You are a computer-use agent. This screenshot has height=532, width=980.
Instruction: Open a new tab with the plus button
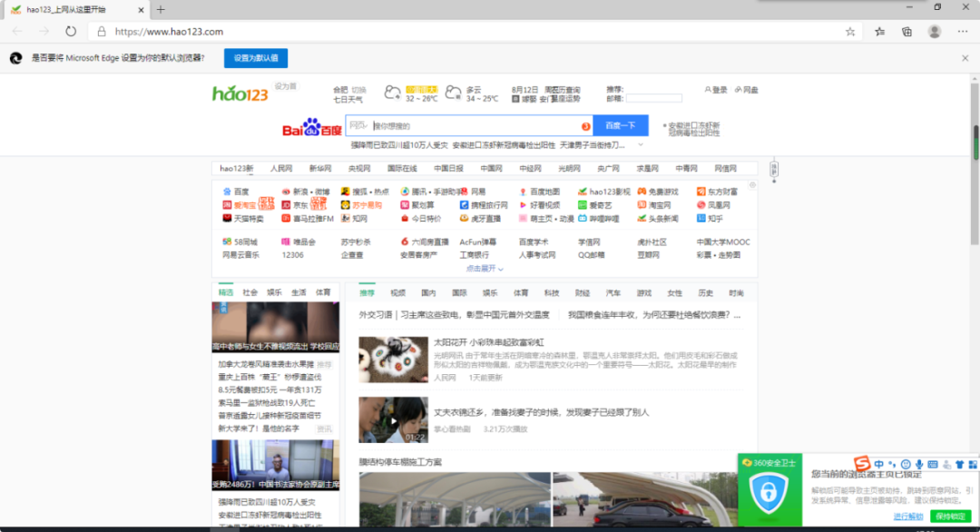click(x=161, y=9)
